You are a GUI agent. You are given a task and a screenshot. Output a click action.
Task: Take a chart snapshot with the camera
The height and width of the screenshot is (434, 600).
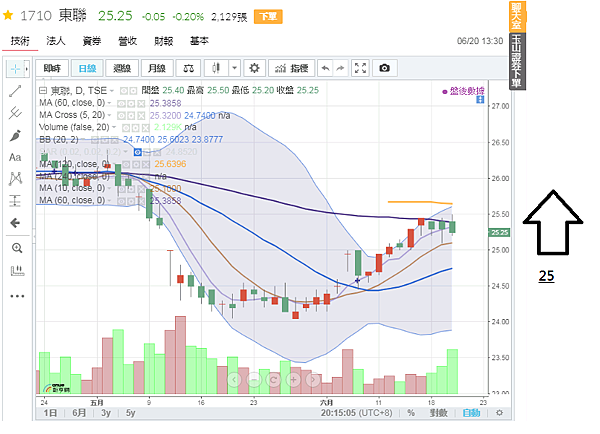tap(384, 69)
